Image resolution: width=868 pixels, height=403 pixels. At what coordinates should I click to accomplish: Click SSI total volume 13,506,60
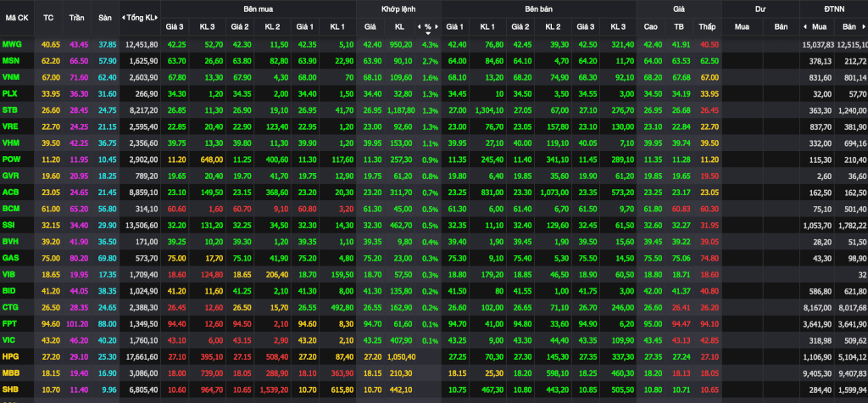pos(142,227)
